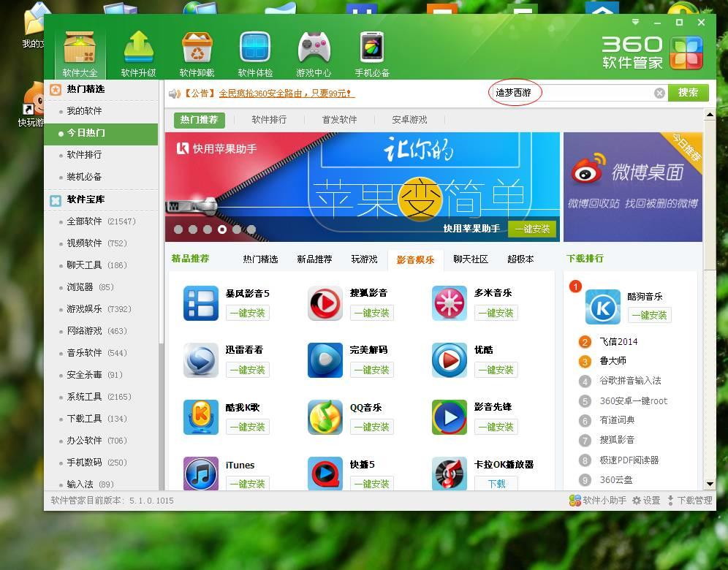The width and height of the screenshot is (728, 570).
Task: Select the first banner carousel dot
Action: 178,229
